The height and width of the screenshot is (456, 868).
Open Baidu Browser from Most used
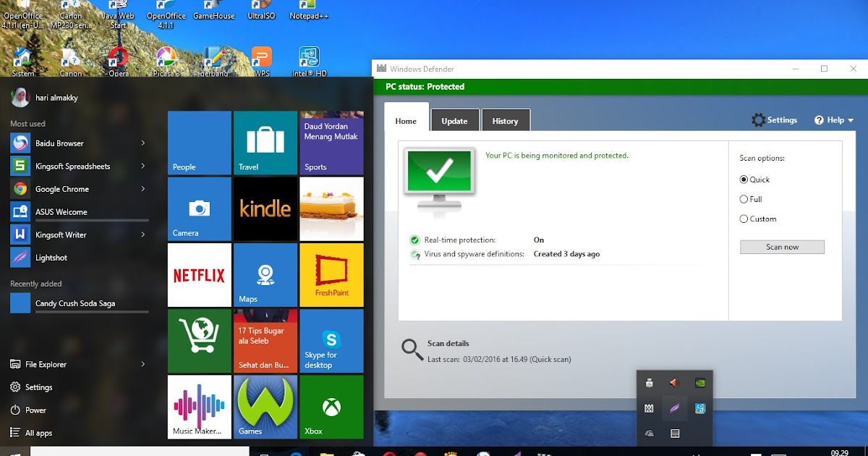78,143
